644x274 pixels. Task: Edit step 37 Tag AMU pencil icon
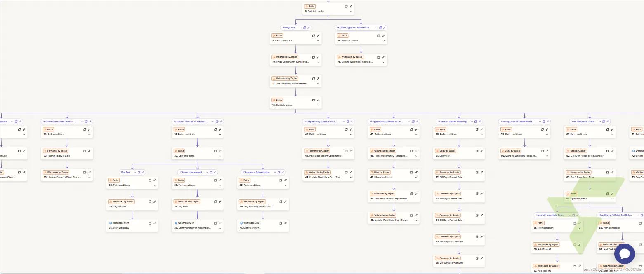pyautogui.click(x=220, y=201)
